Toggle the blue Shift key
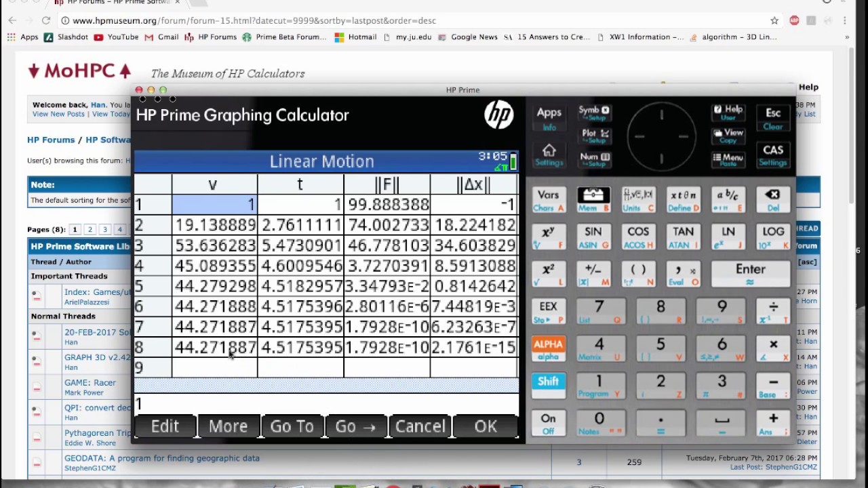This screenshot has height=488, width=868. pyautogui.click(x=548, y=387)
